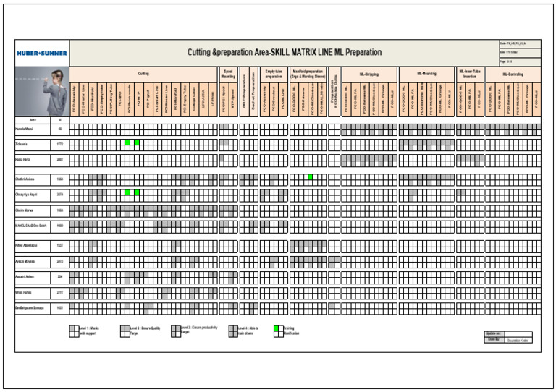The width and height of the screenshot is (556, 392).
Task: Click the green 'Training Rectification' legend icon
Action: click(x=278, y=331)
